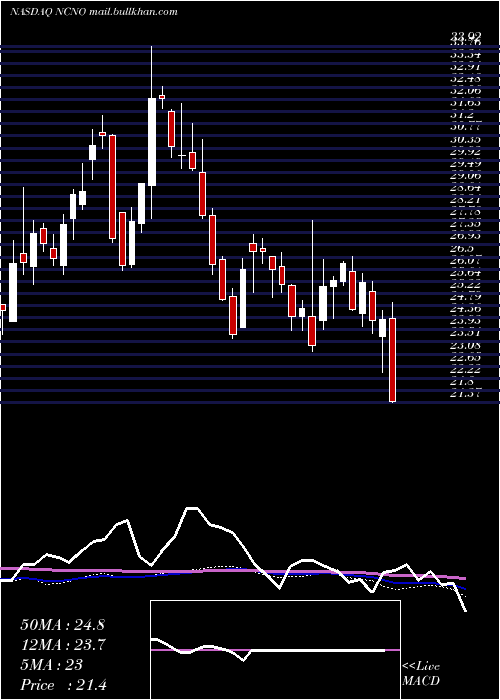Click the 50MA : 24.8 value
This screenshot has height=700, width=500.
(62, 625)
